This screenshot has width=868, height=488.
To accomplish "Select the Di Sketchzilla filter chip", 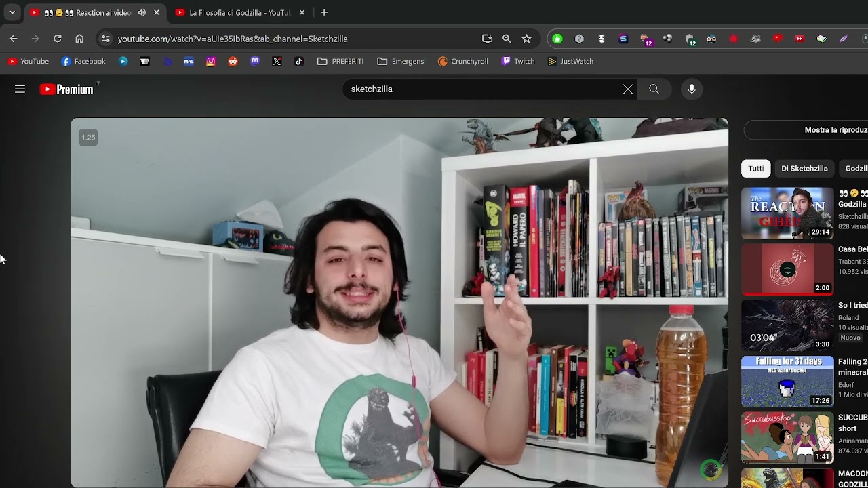I will point(804,168).
